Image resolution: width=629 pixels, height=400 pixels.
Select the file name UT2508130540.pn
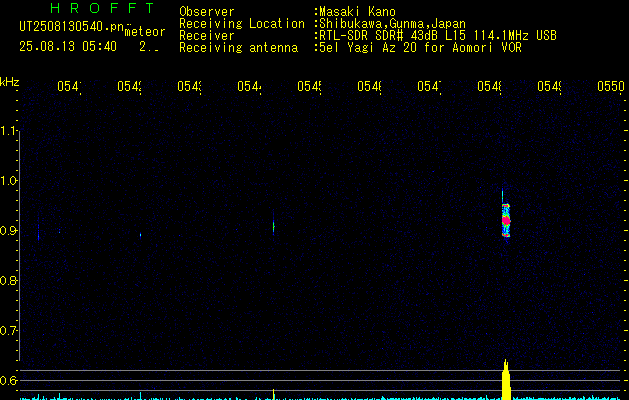[72, 26]
